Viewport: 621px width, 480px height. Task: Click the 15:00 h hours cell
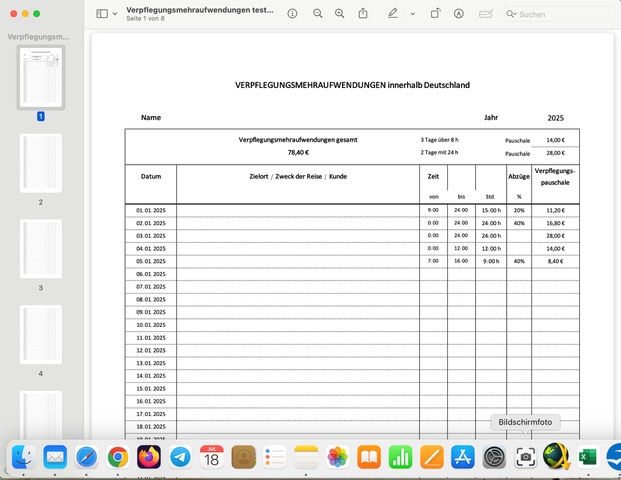(491, 210)
